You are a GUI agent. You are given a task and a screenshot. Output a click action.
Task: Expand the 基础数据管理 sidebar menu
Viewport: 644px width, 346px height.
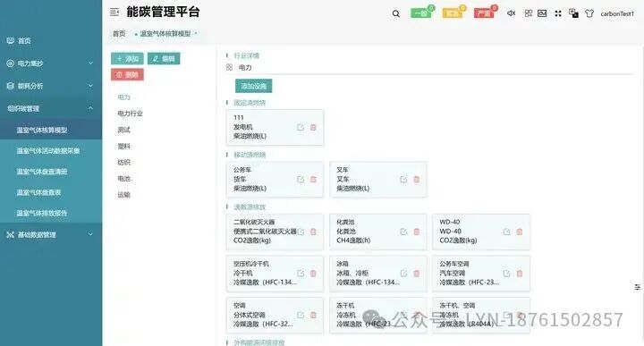[x=51, y=234]
